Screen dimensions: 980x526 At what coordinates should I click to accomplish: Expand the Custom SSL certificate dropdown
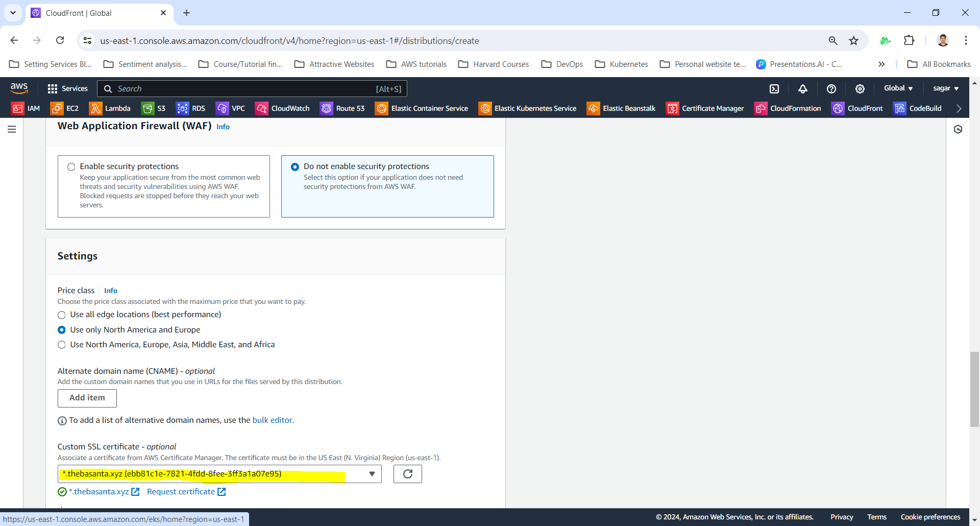(372, 474)
